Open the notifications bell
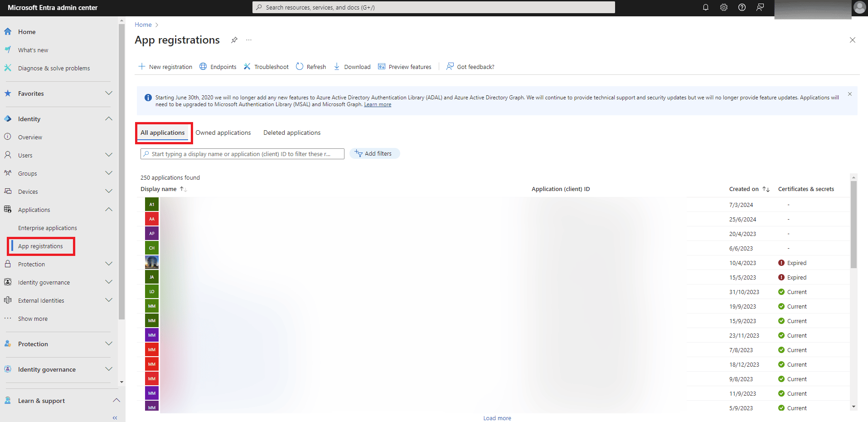This screenshot has height=422, width=868. [705, 7]
